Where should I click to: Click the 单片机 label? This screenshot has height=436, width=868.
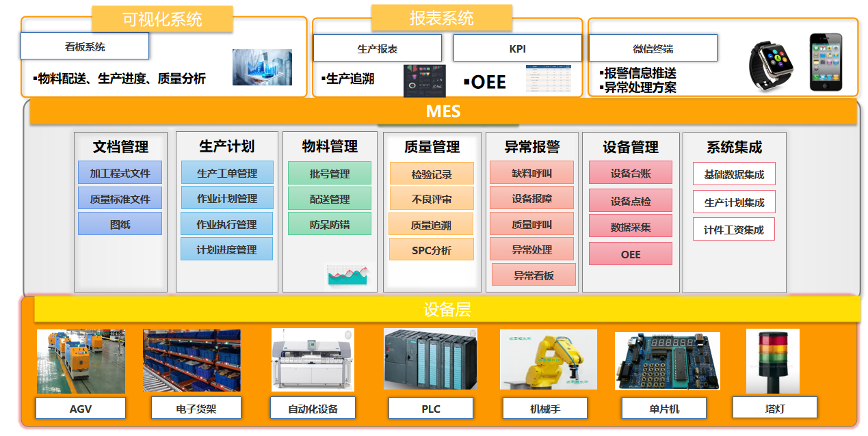pyautogui.click(x=664, y=409)
